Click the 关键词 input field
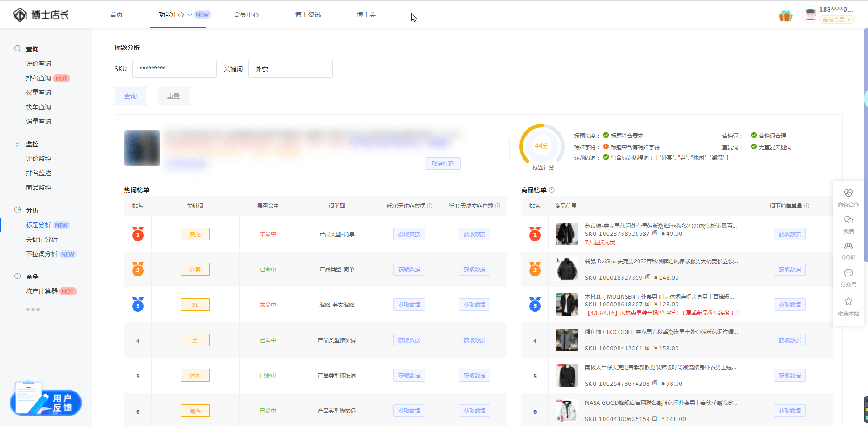Image resolution: width=868 pixels, height=426 pixels. pyautogui.click(x=290, y=69)
